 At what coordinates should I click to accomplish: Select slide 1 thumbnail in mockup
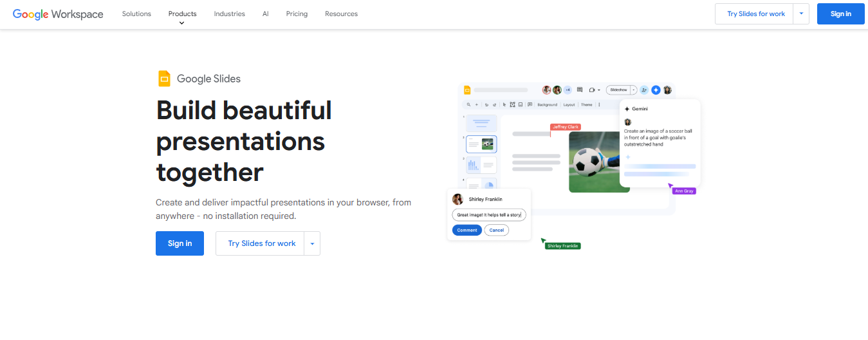[x=481, y=123]
